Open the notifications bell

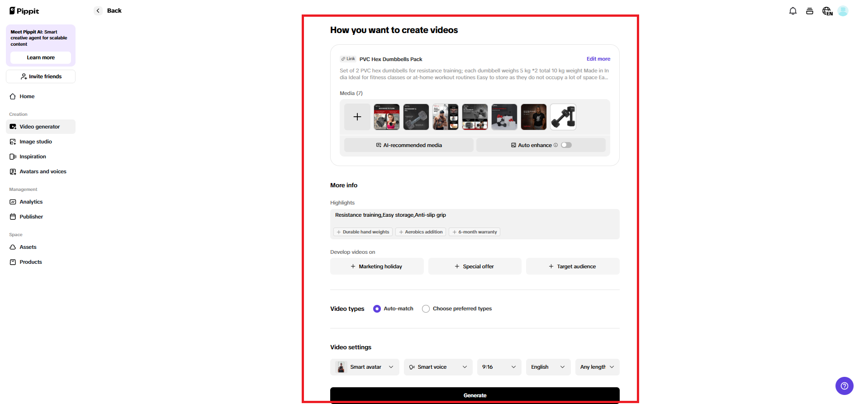pos(793,11)
